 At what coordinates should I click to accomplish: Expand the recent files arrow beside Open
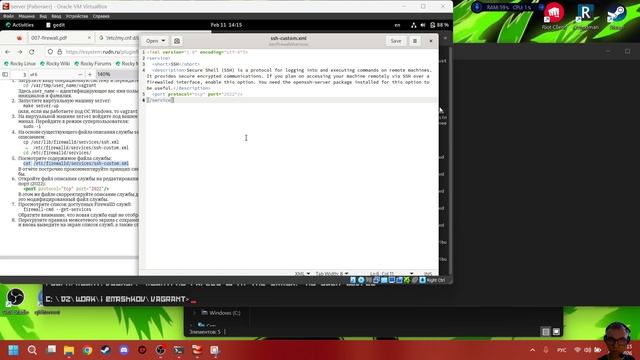163,41
